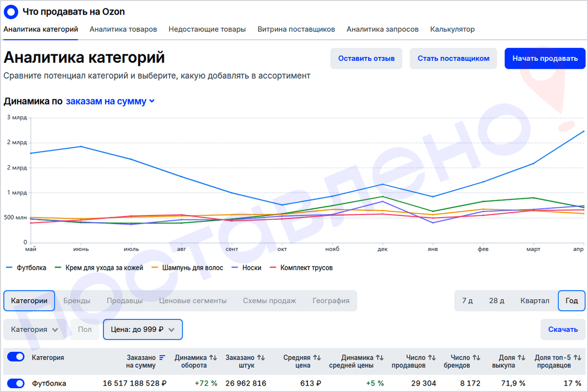Switch to Аналитика запросов tab
588x392 pixels.
[x=383, y=29]
